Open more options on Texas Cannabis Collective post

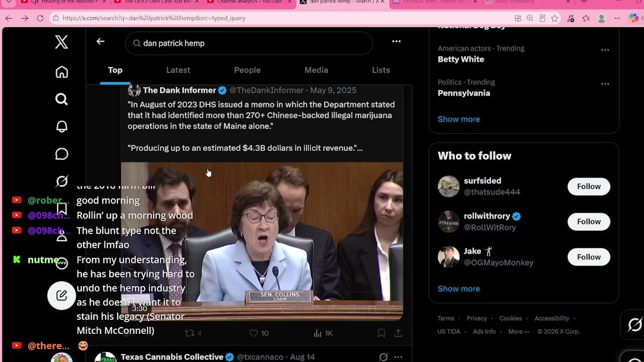coord(398,357)
